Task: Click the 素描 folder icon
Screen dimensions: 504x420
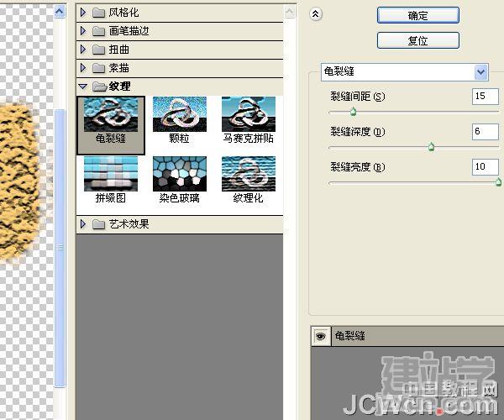Action: 98,68
